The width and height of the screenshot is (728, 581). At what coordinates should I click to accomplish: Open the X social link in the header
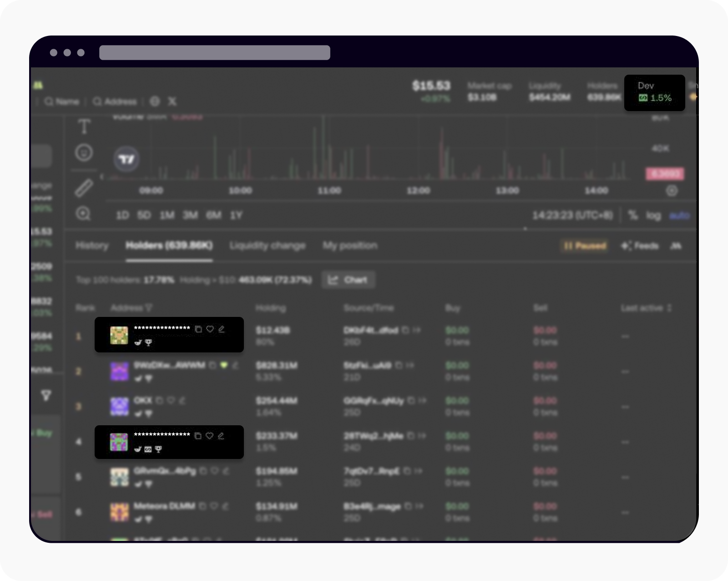coord(172,102)
